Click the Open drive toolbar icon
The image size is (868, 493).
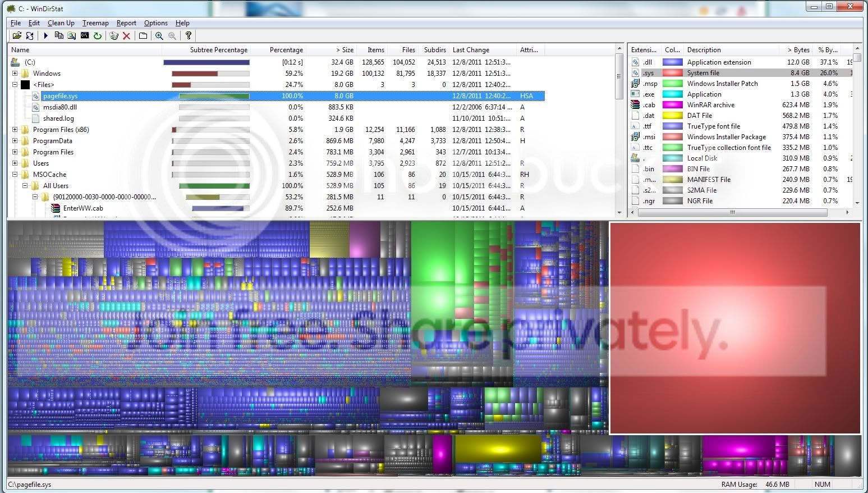pos(17,35)
